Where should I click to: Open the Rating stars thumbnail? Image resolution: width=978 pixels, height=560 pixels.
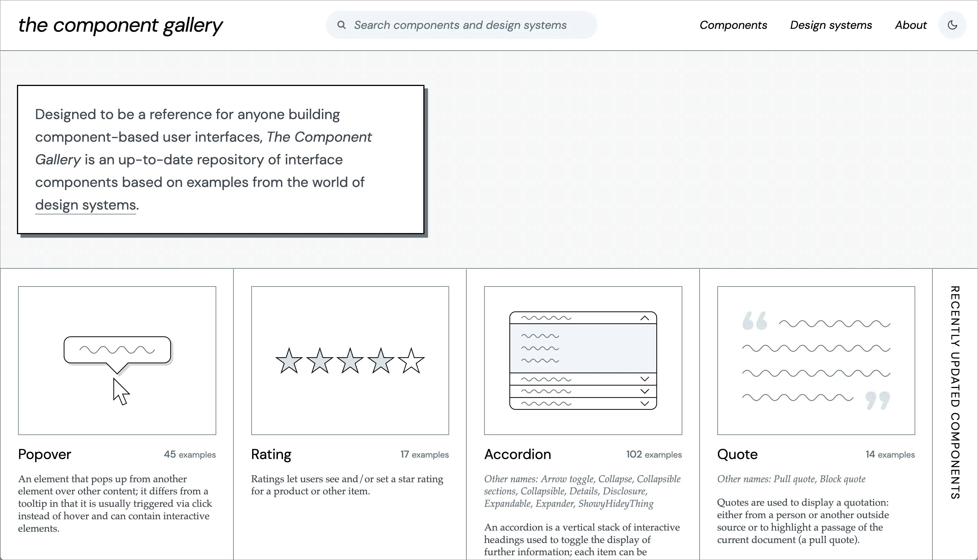point(350,360)
